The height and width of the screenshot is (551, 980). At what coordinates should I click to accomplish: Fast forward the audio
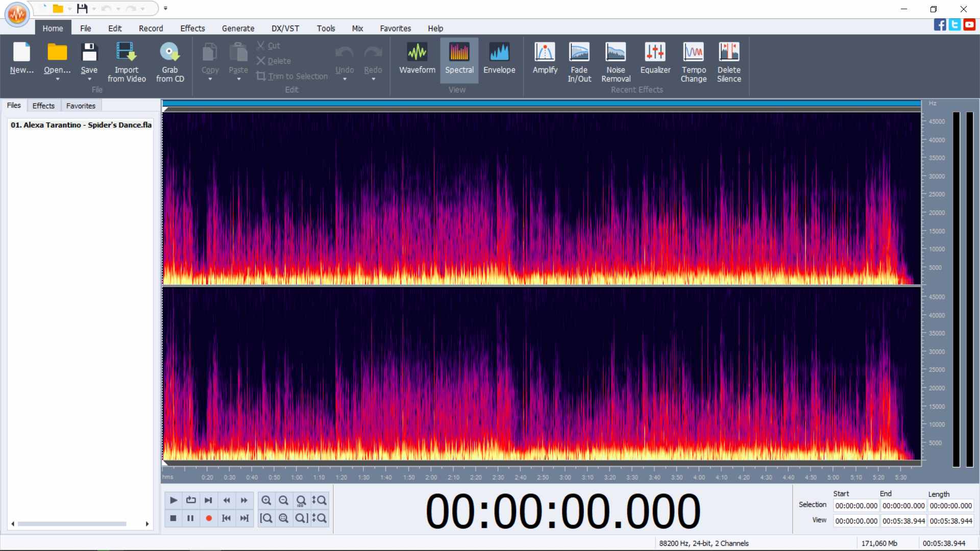[244, 500]
